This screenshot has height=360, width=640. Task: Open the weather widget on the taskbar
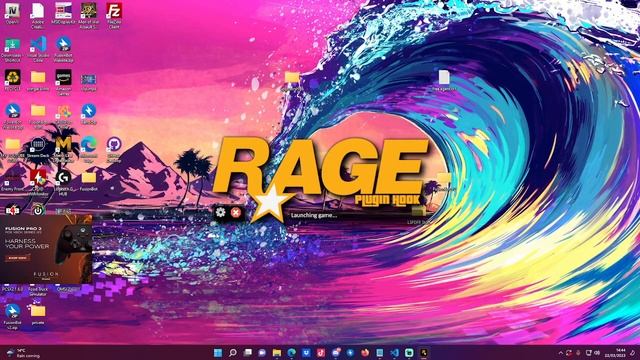point(24,353)
